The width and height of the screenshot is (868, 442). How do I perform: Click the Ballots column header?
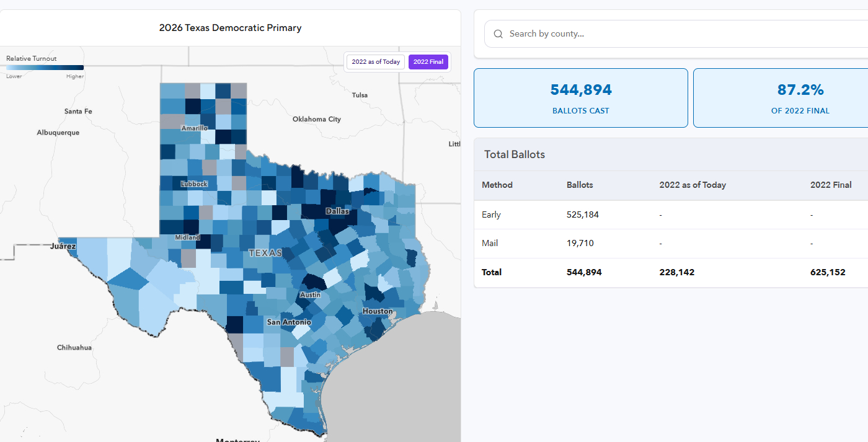coord(580,185)
